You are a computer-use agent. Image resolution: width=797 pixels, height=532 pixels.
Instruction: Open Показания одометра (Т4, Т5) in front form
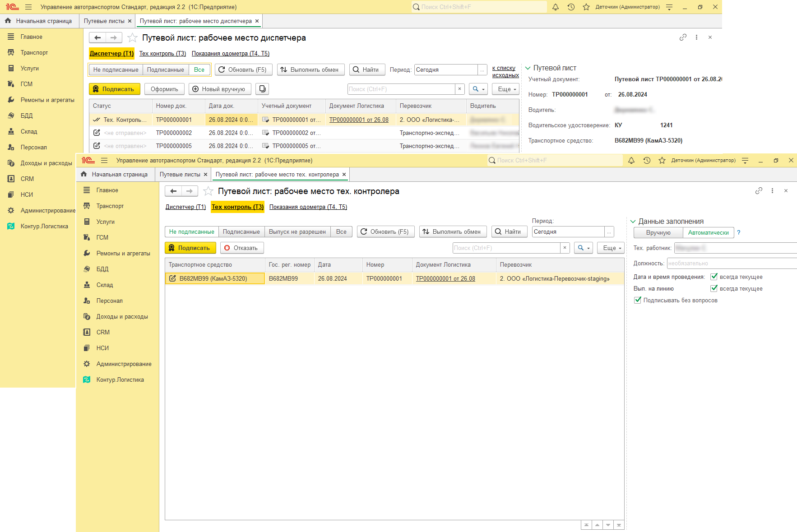coord(308,207)
